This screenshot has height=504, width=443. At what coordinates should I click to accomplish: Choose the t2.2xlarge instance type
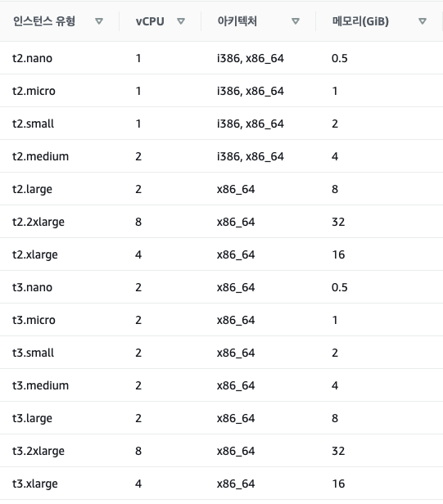click(38, 222)
